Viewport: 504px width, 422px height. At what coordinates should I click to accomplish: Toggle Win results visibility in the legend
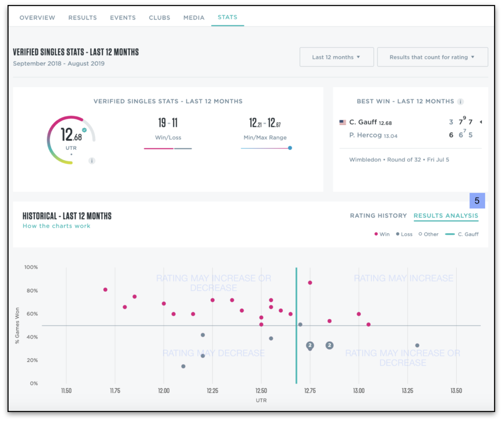pos(381,234)
